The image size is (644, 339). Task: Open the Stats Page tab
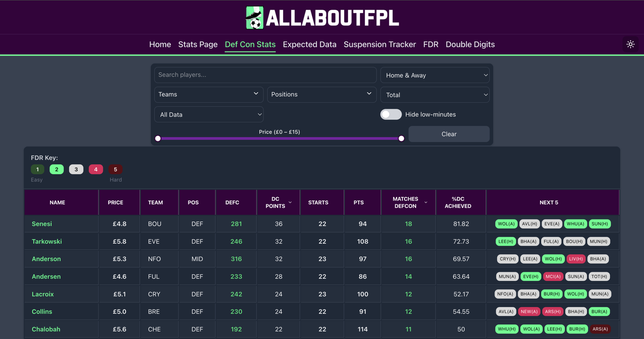coord(198,44)
